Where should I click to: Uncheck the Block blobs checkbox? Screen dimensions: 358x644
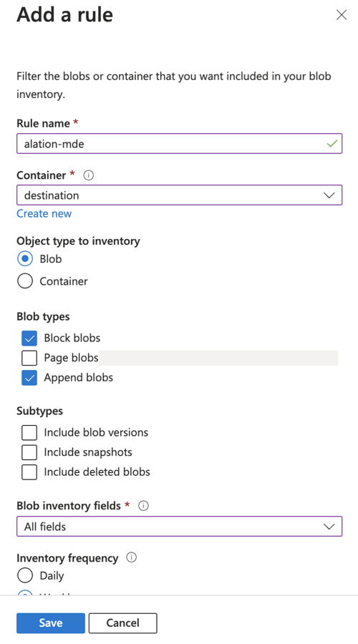[29, 338]
